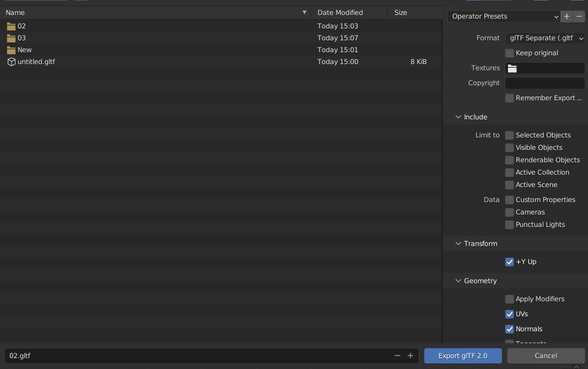The width and height of the screenshot is (588, 369).
Task: Open the filter options on Name column
Action: click(304, 12)
